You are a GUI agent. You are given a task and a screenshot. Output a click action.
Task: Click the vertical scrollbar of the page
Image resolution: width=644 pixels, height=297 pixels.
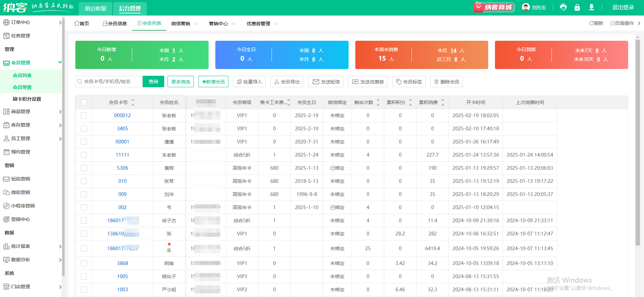(x=638, y=143)
